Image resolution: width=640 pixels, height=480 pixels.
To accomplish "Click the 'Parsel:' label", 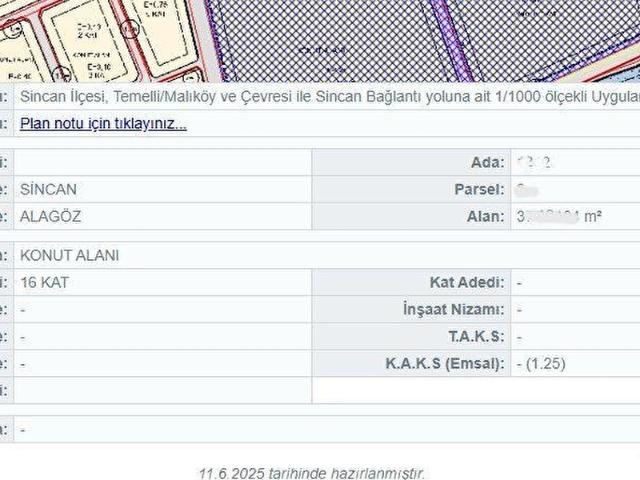I will point(480,189).
